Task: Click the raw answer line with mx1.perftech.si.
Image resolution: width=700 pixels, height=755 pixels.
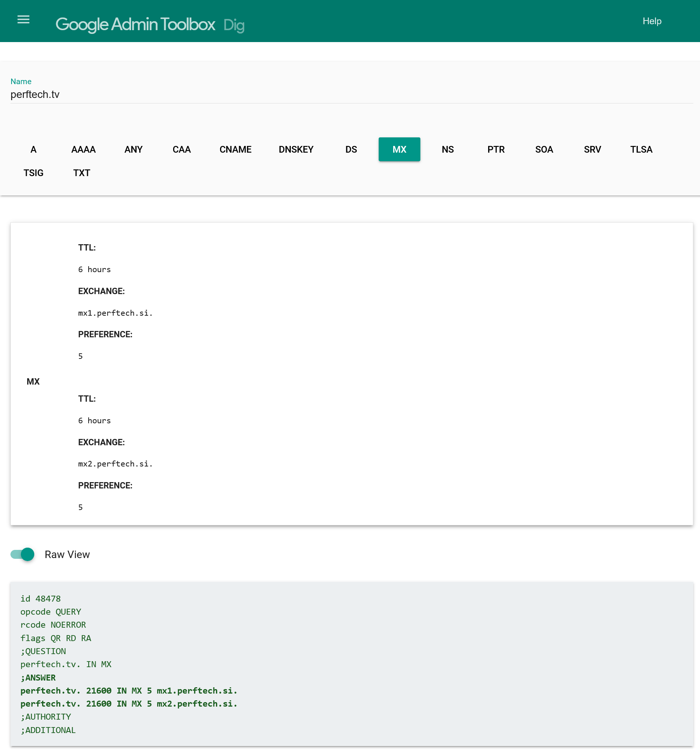Action: click(129, 691)
